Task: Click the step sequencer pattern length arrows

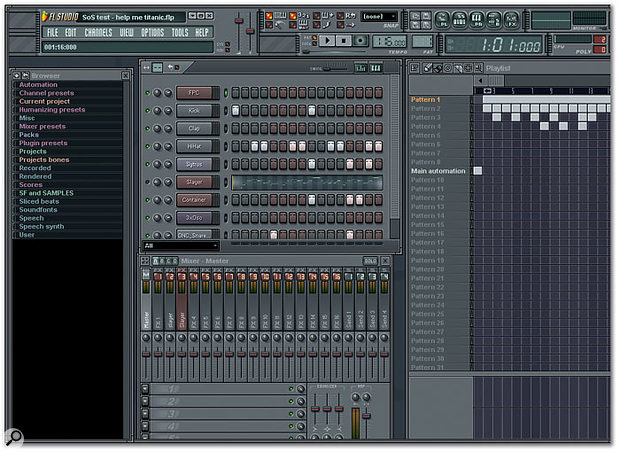Action: coord(146,68)
